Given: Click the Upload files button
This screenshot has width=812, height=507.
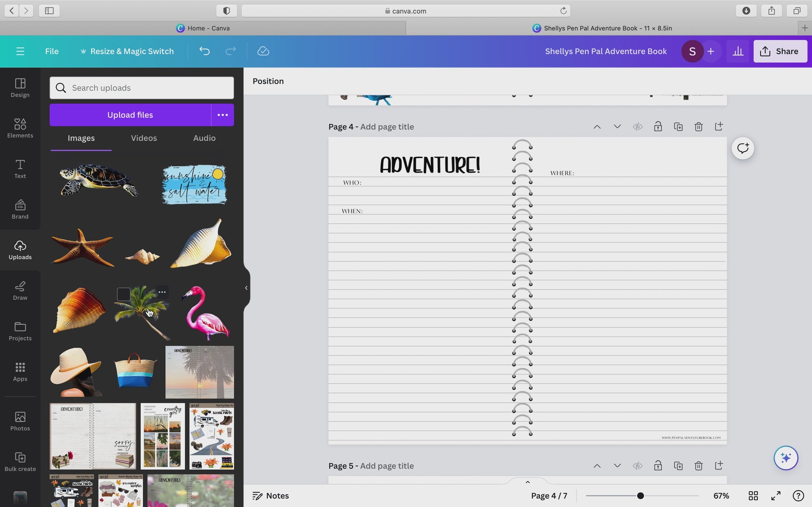Looking at the screenshot, I should coord(130,115).
